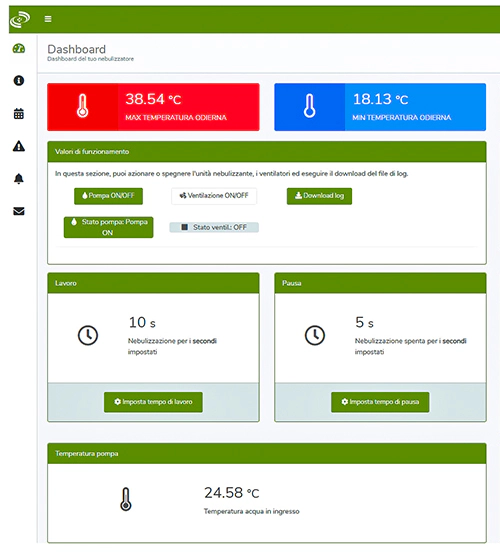The width and height of the screenshot is (500, 552).
Task: Click the Stato pompa: Pompa ON indicator
Action: click(x=108, y=227)
